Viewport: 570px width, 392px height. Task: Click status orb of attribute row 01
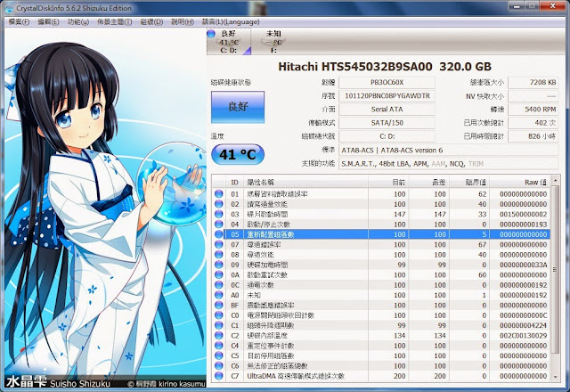[218, 194]
